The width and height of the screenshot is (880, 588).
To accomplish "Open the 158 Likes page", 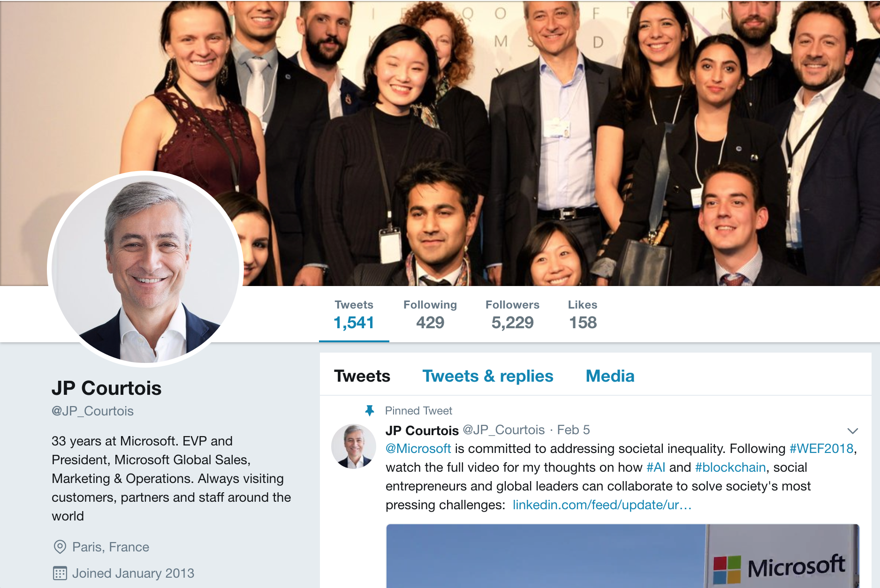I will [x=583, y=315].
